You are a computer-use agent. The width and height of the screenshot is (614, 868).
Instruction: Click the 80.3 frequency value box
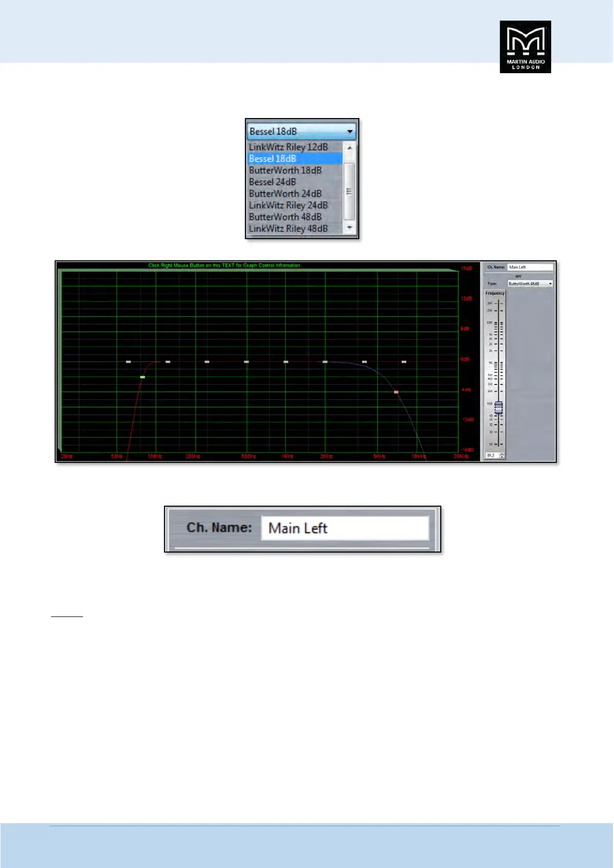pyautogui.click(x=492, y=456)
